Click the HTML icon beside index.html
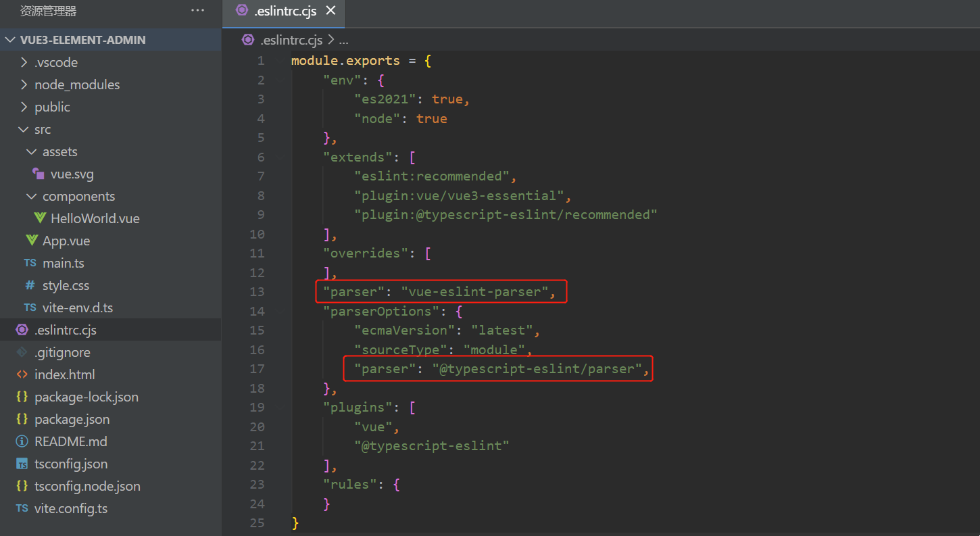 pos(22,374)
